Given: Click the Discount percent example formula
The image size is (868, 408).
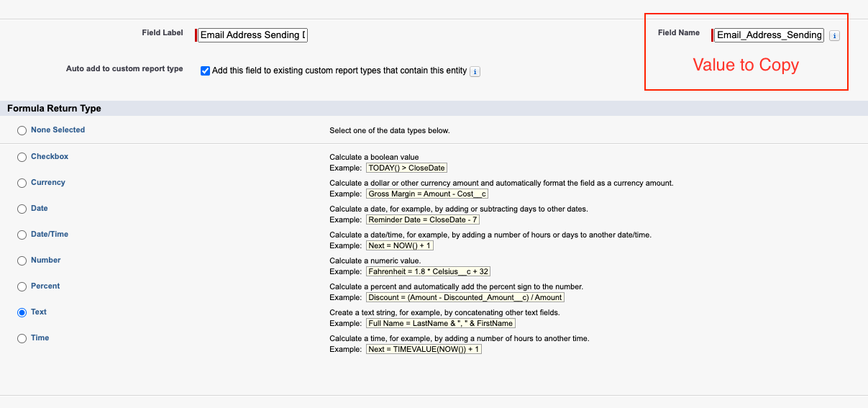Looking at the screenshot, I should point(465,297).
